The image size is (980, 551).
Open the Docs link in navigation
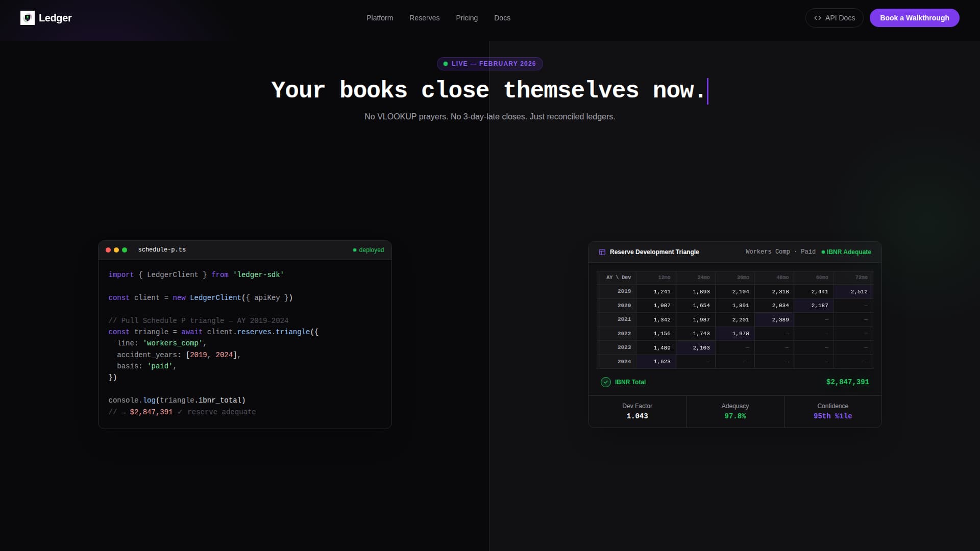pyautogui.click(x=502, y=18)
